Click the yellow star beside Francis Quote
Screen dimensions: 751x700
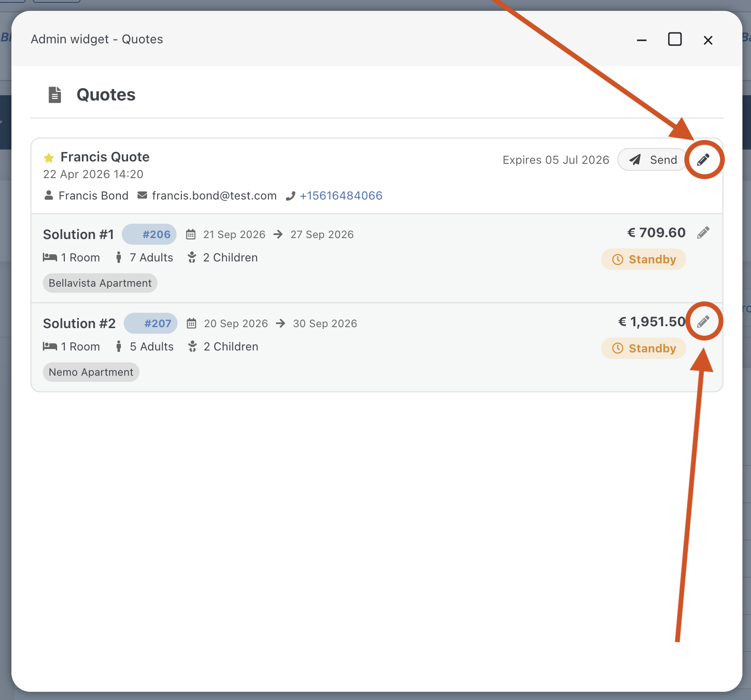pos(49,158)
